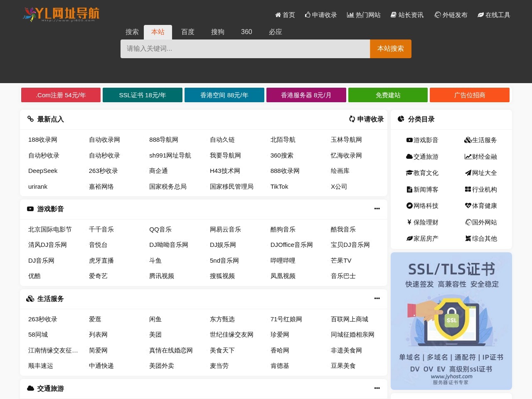Click the 保险理财 yen icon
The image size is (532, 399).
click(409, 222)
